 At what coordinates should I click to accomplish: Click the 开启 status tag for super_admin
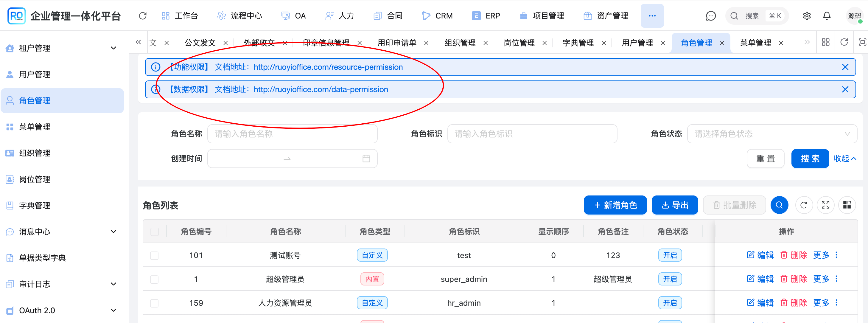pos(670,279)
